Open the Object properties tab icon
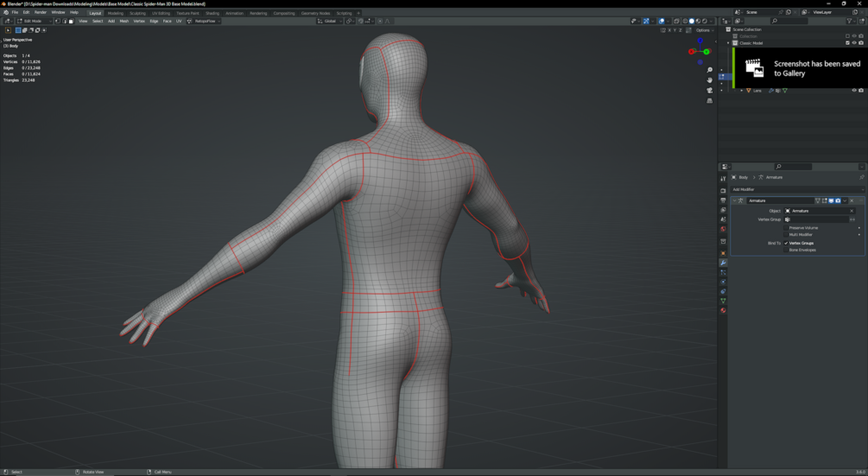This screenshot has width=868, height=476. (723, 253)
